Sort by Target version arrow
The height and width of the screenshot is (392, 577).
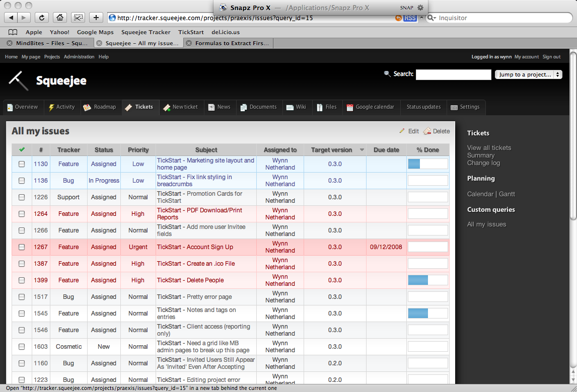pos(362,149)
